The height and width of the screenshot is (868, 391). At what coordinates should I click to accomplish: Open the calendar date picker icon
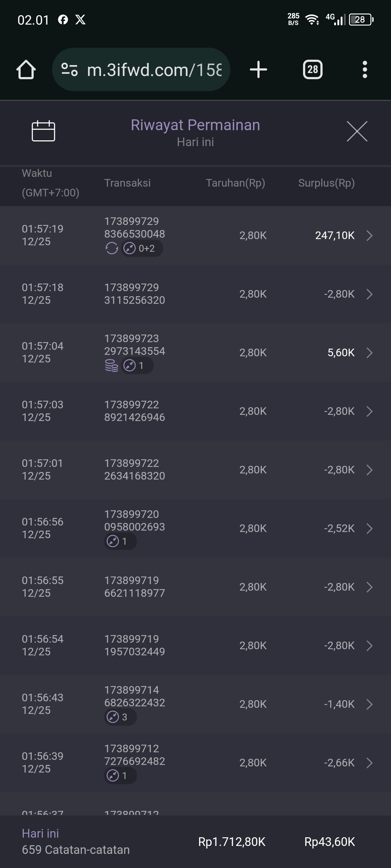pyautogui.click(x=43, y=131)
